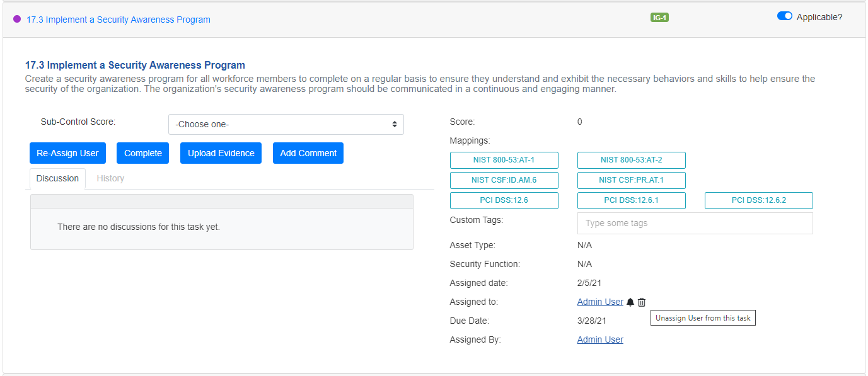The height and width of the screenshot is (376, 868).
Task: Switch to the History tab
Action: 110,178
